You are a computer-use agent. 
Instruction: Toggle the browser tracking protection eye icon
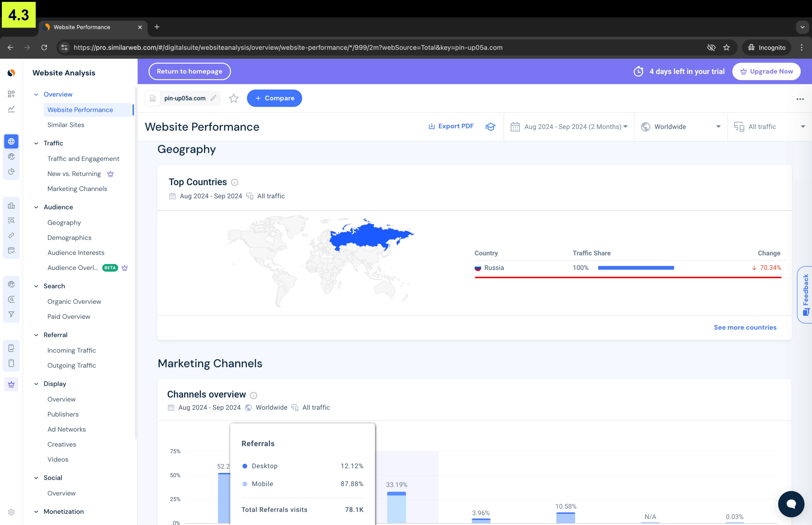pyautogui.click(x=711, y=47)
